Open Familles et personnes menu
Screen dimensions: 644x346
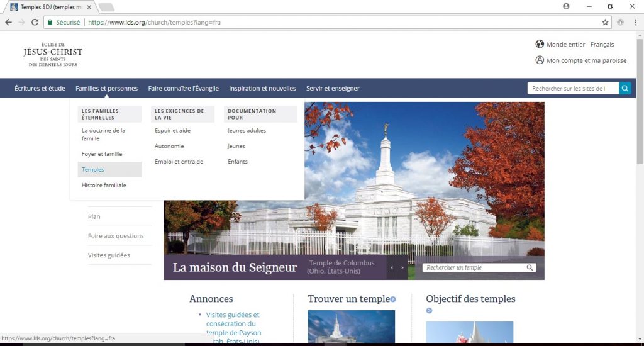point(106,88)
